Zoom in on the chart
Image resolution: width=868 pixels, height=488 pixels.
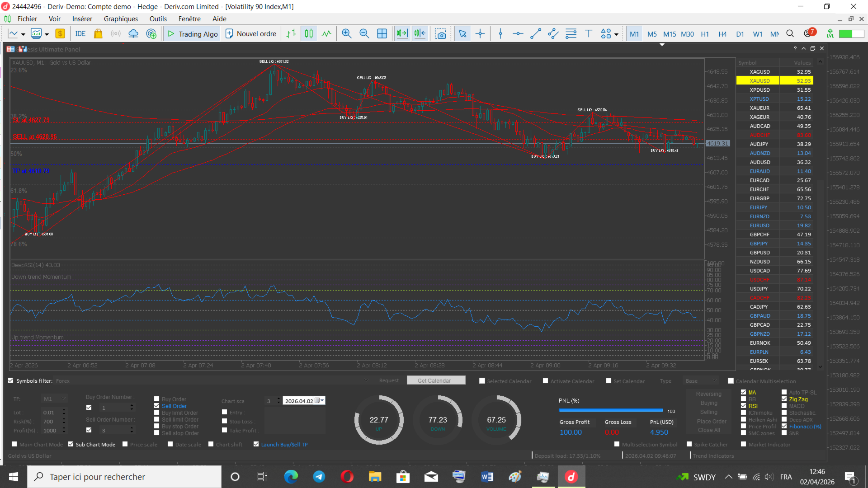[347, 34]
